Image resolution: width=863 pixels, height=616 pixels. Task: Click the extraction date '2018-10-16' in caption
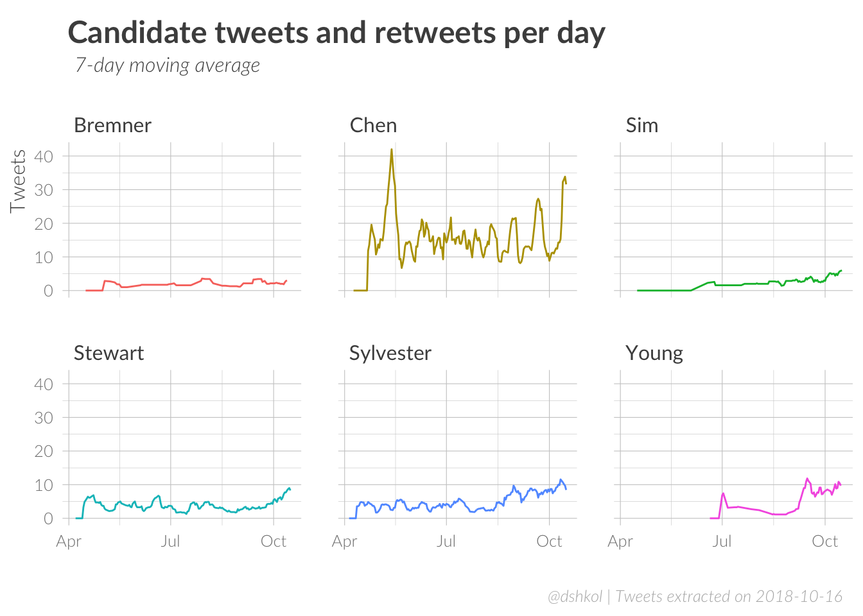point(799,597)
